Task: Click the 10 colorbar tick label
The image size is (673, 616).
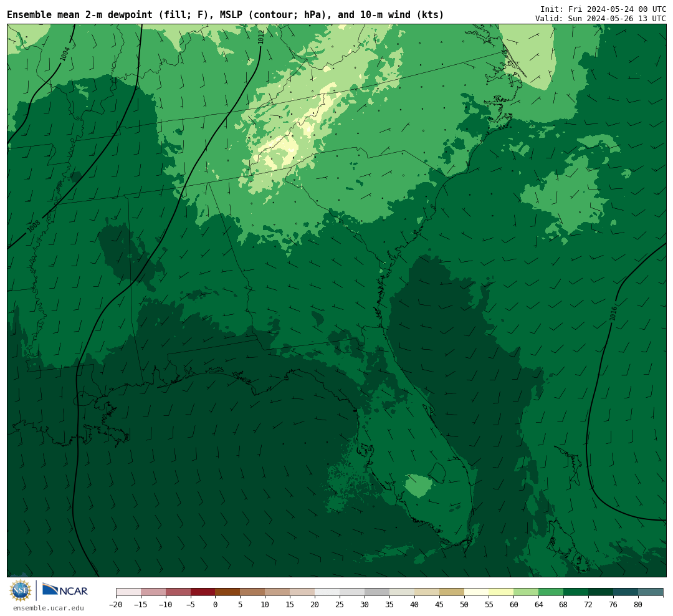Action: click(x=265, y=604)
